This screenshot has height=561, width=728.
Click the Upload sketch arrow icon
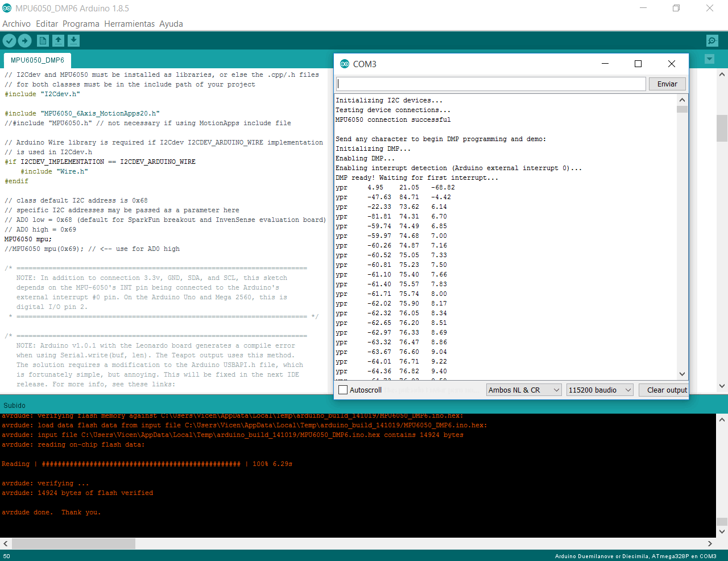24,40
